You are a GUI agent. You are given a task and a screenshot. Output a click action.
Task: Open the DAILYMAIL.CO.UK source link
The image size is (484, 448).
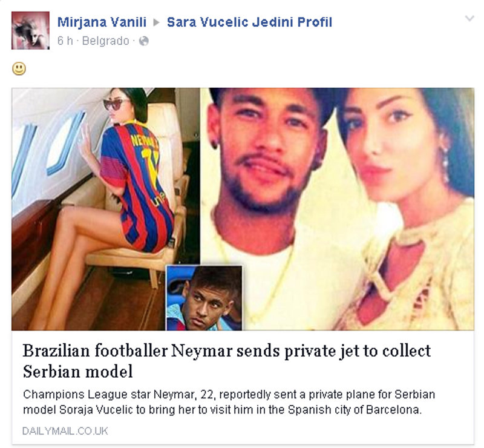pos(65,431)
